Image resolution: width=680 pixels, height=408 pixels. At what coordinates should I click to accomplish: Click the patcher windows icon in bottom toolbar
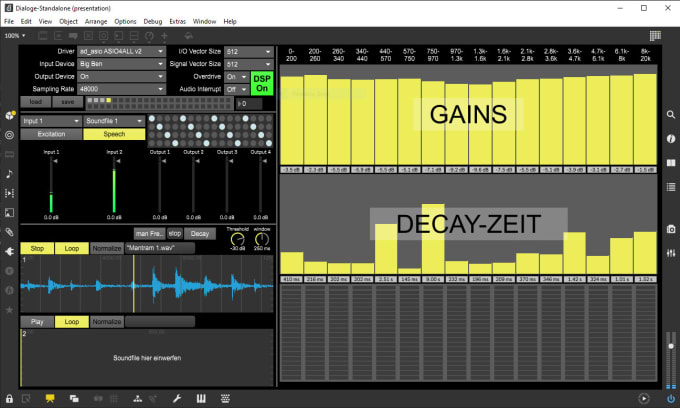(74, 398)
